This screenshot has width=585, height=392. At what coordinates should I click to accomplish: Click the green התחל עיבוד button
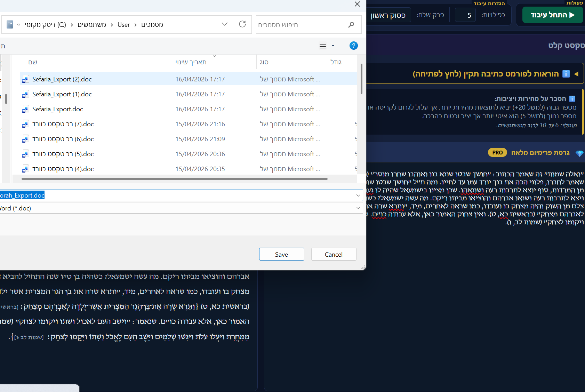tap(552, 15)
